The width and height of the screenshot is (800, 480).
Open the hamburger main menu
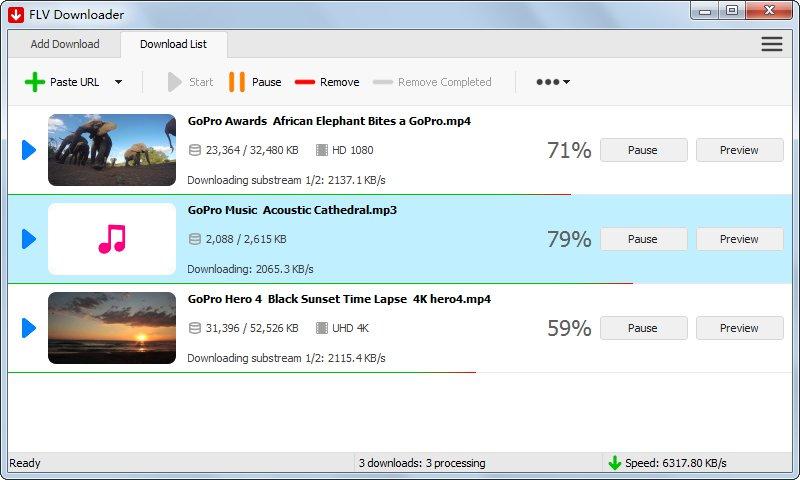[771, 44]
